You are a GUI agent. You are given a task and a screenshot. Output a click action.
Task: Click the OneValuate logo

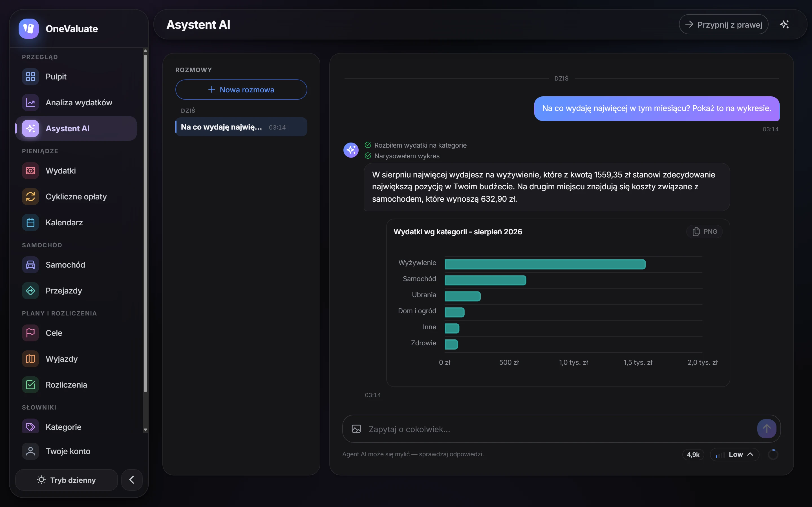tap(29, 28)
